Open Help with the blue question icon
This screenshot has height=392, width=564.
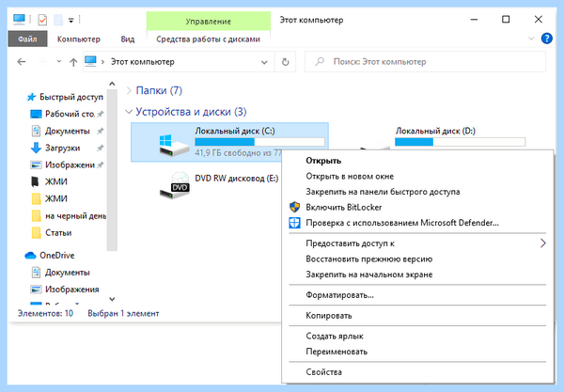point(547,39)
